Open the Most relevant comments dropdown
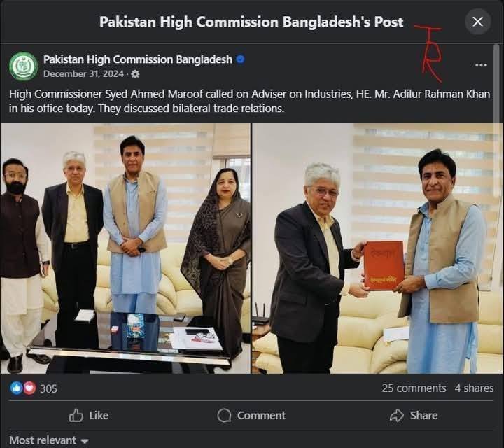This screenshot has height=448, width=504. pyautogui.click(x=49, y=440)
